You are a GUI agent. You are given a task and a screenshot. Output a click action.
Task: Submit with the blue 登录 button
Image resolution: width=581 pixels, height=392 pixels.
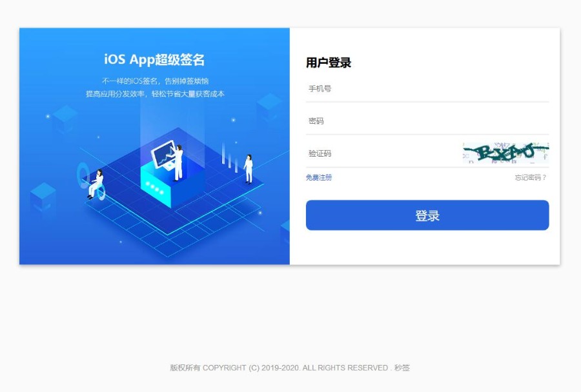click(427, 215)
